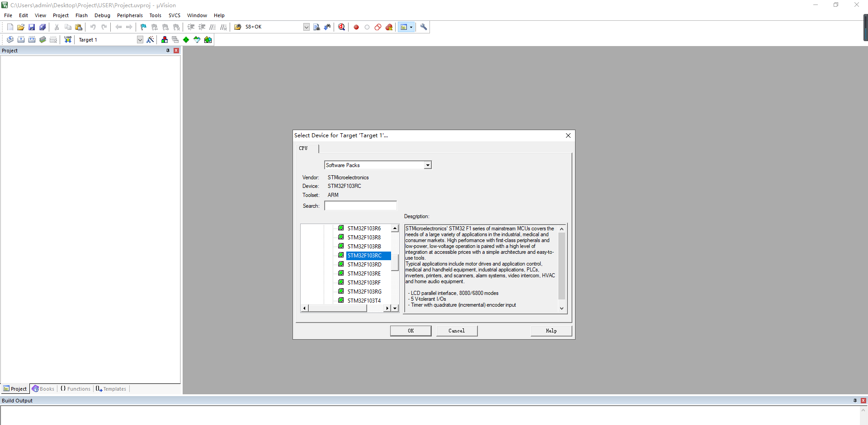
Task: Kill all breakpoints icon
Action: tap(389, 27)
